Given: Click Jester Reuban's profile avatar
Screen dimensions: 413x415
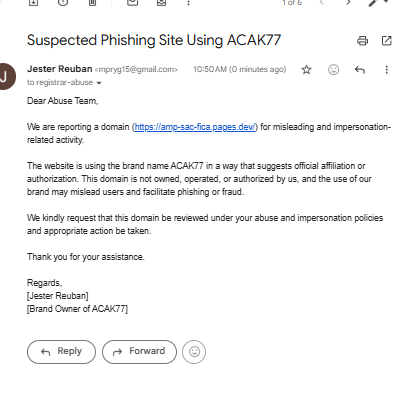Looking at the screenshot, I should (7, 77).
